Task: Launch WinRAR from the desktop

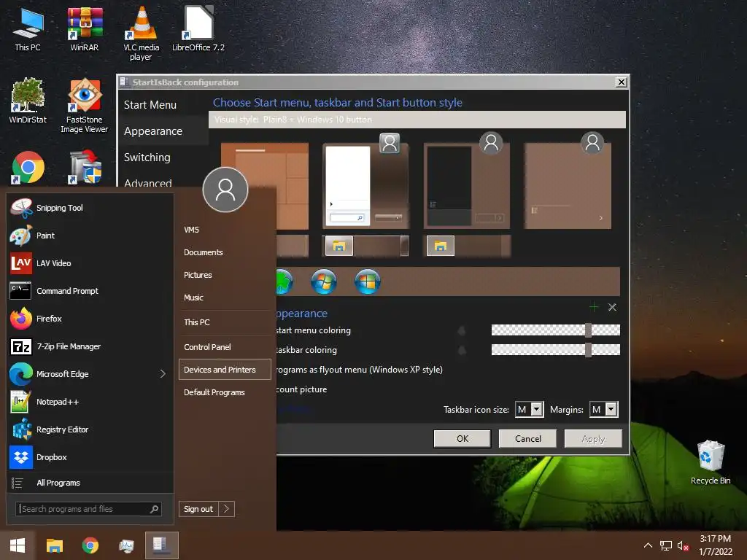Action: click(85, 29)
